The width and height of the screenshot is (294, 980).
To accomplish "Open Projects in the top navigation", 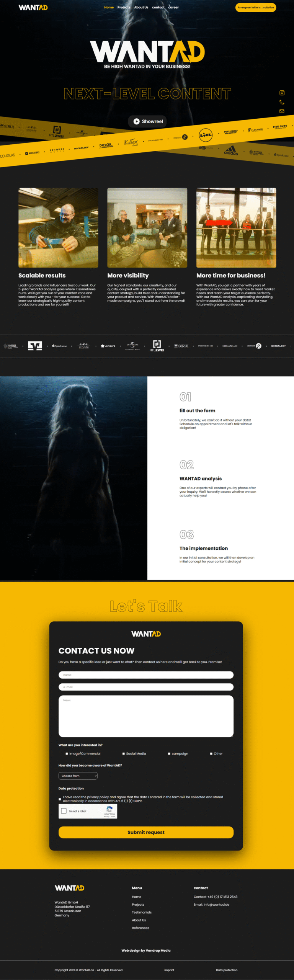I will click(x=124, y=7).
